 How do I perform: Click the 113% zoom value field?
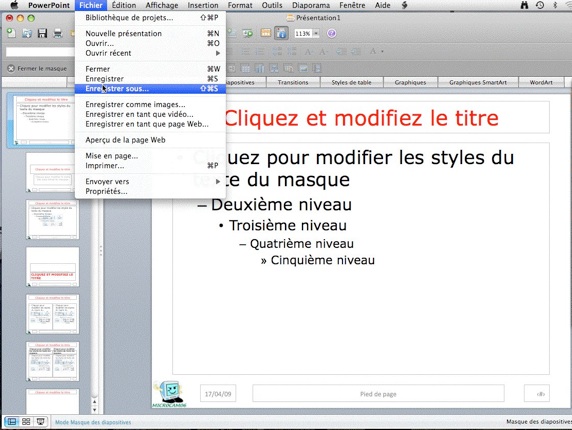303,34
